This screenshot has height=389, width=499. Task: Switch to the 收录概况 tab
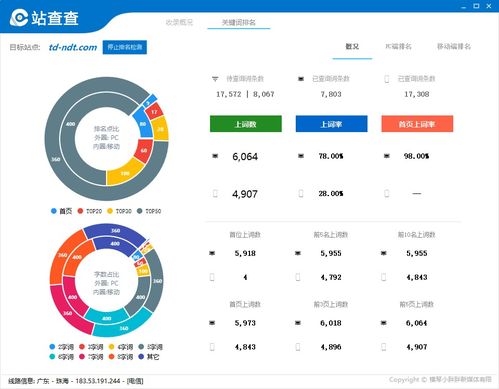(179, 22)
